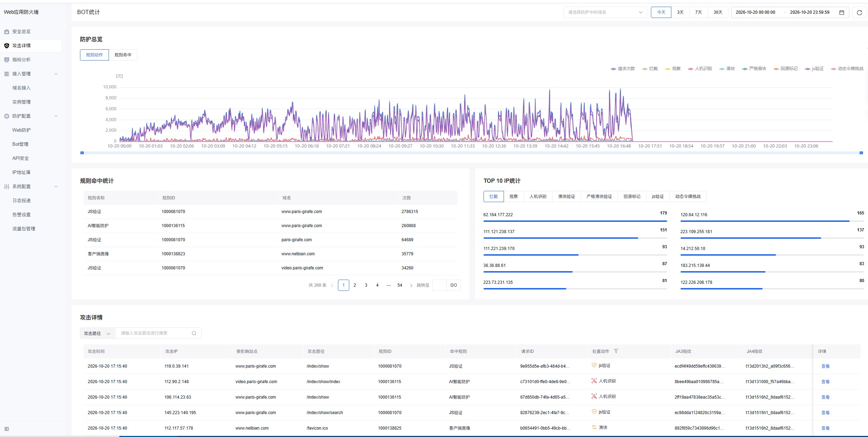Select the 30天 time range
This screenshot has width=868, height=437.
718,12
